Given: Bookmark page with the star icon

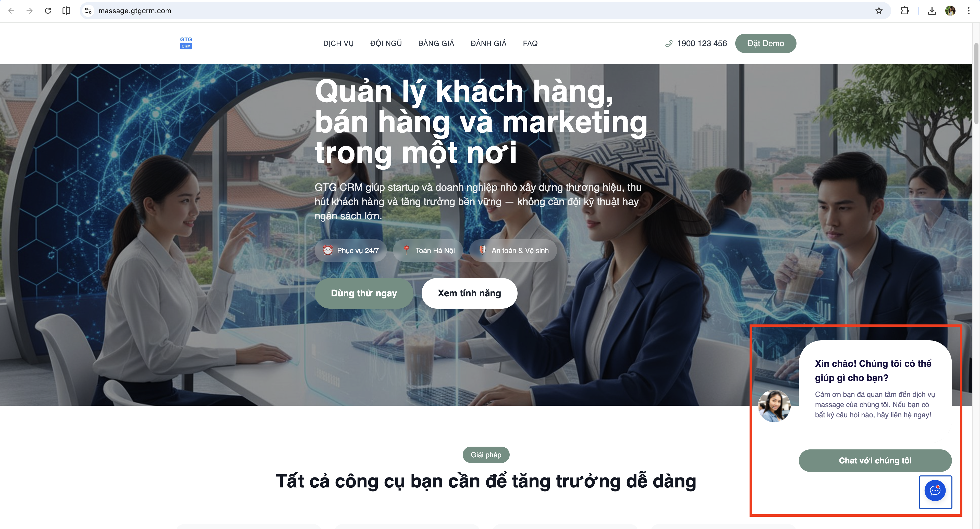Looking at the screenshot, I should coord(879,11).
